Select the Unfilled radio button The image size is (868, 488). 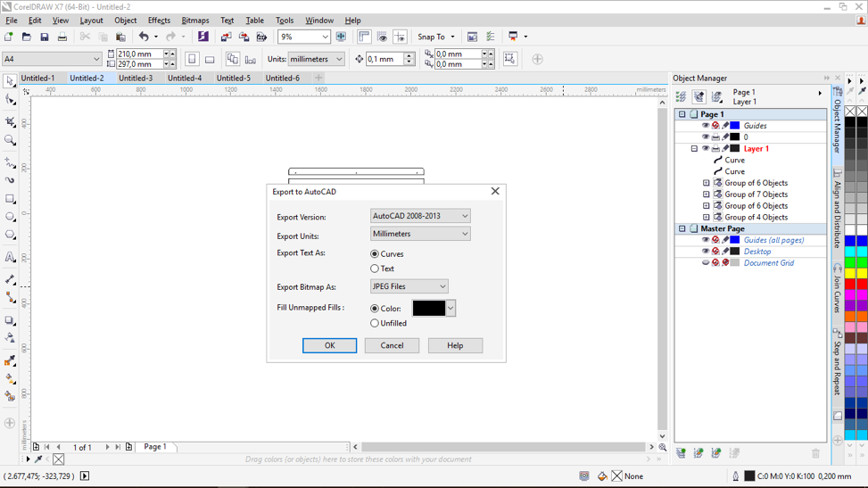(x=375, y=323)
